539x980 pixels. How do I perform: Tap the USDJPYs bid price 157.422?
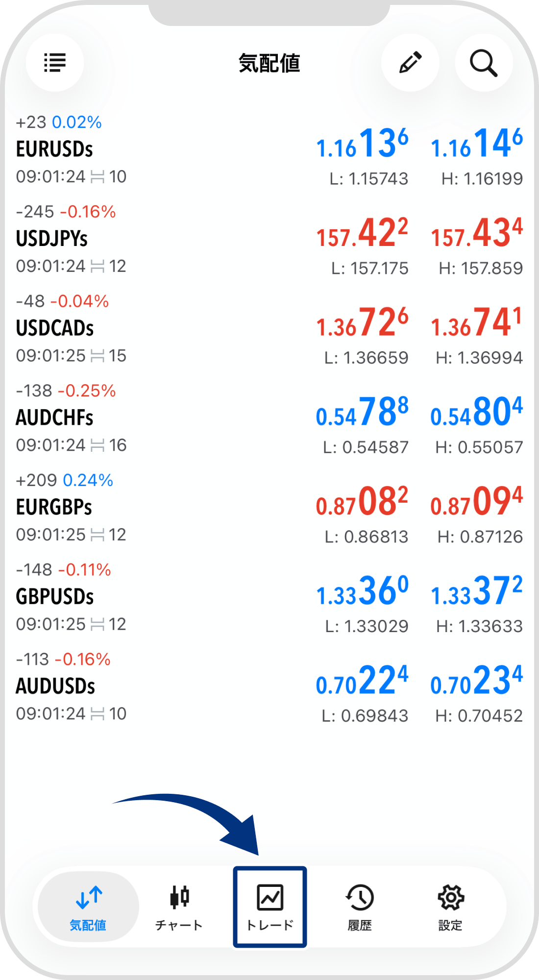click(x=362, y=234)
